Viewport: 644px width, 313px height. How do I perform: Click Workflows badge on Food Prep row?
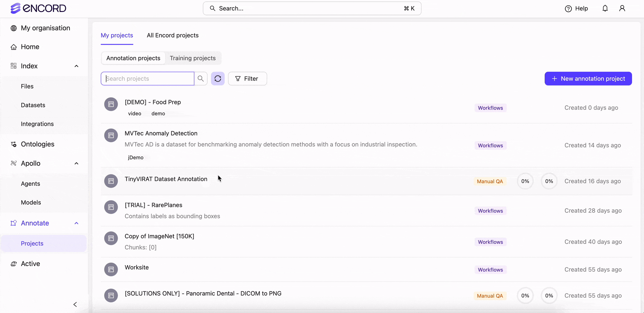tap(490, 108)
